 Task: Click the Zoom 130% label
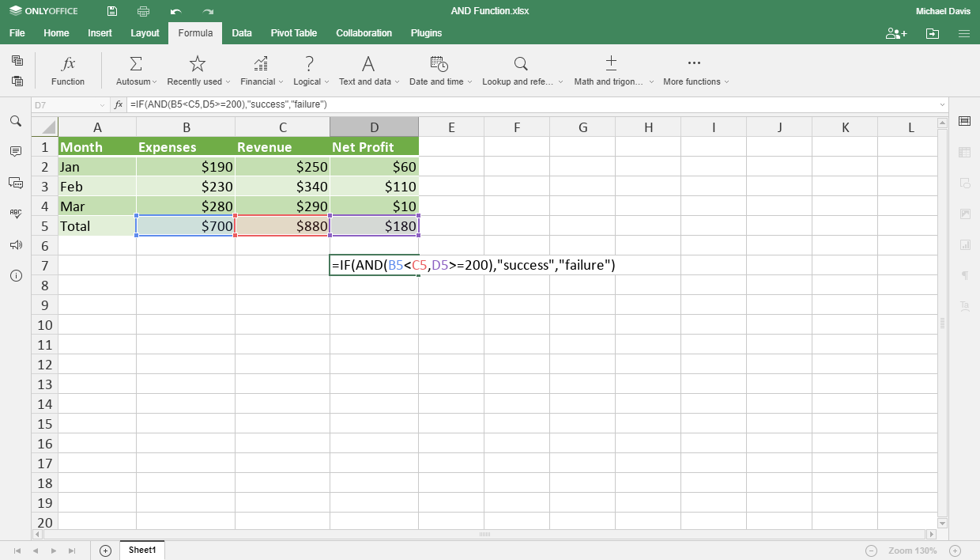click(x=913, y=551)
